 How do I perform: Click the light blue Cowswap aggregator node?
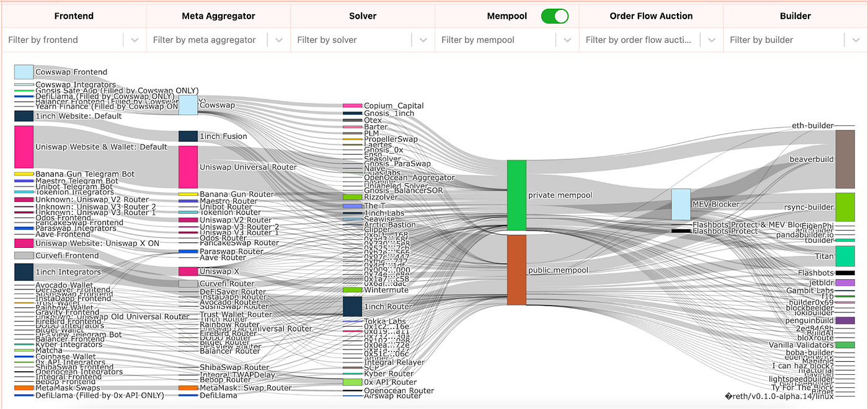(188, 105)
